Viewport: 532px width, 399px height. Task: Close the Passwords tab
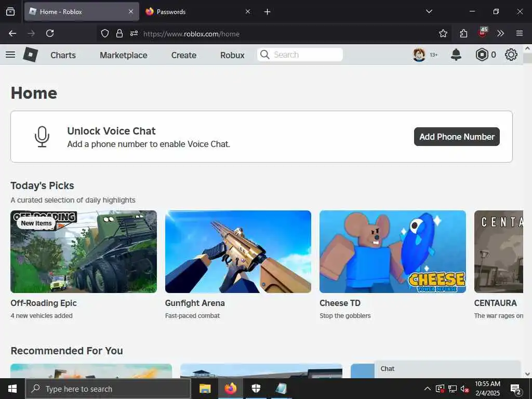coord(248,11)
